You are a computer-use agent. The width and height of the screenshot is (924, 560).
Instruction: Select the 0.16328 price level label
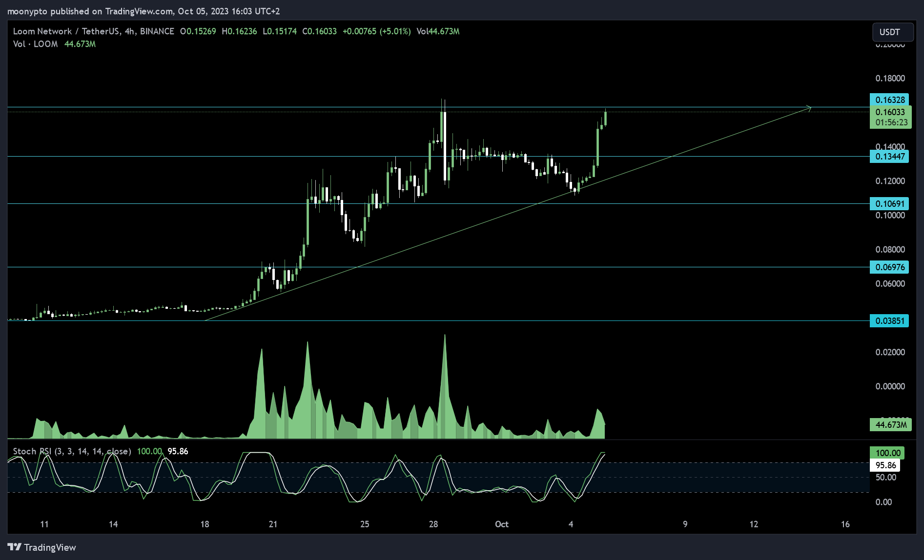point(889,100)
